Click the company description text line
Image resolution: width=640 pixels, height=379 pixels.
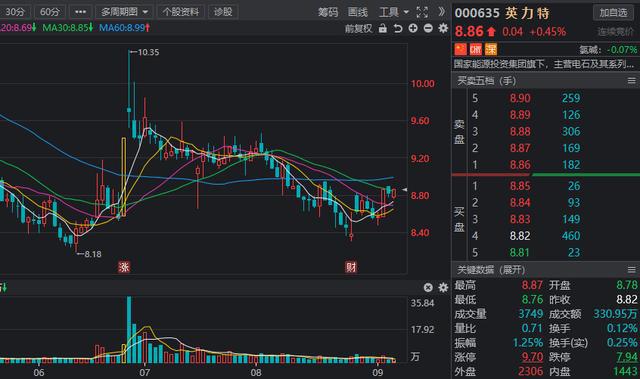[544, 64]
